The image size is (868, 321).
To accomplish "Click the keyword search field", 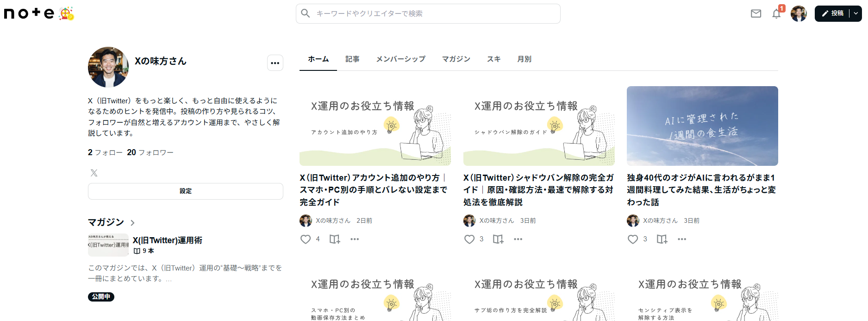I will point(428,13).
